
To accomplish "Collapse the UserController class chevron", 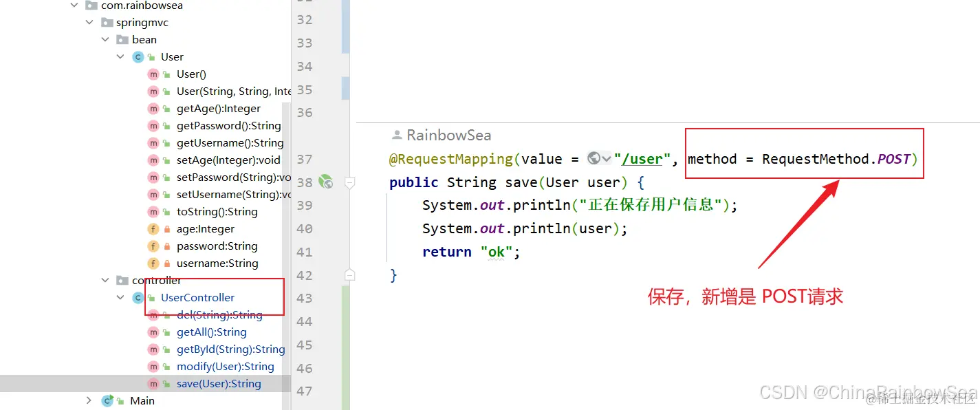I will 121,298.
